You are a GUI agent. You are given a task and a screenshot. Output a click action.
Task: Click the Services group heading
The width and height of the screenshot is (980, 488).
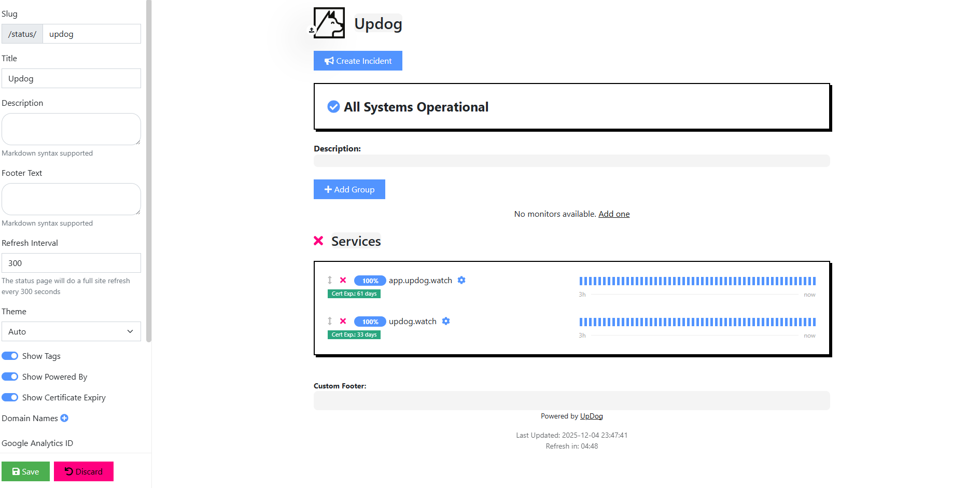[x=356, y=241]
